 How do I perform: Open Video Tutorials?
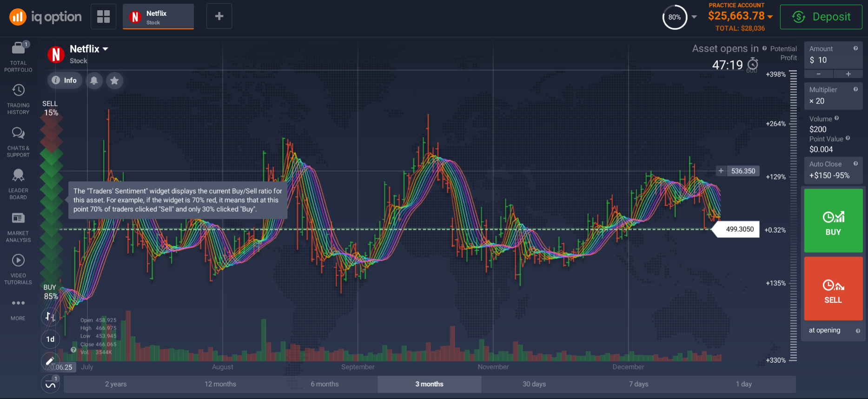(x=18, y=269)
